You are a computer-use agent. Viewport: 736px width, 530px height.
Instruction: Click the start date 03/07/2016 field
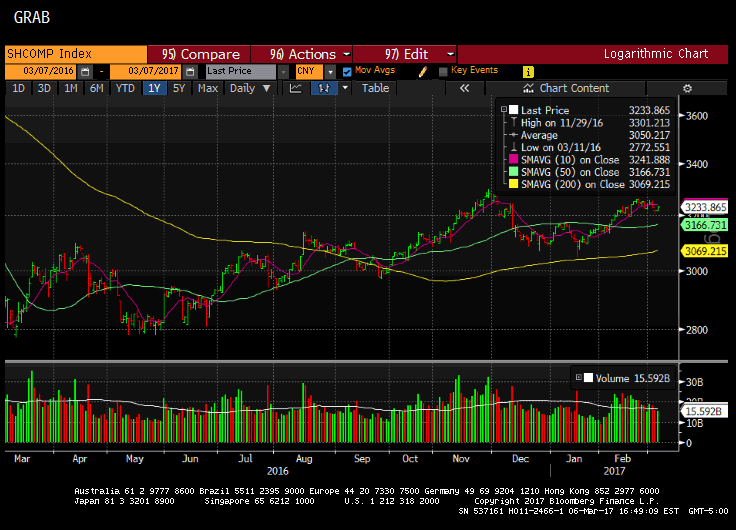41,72
